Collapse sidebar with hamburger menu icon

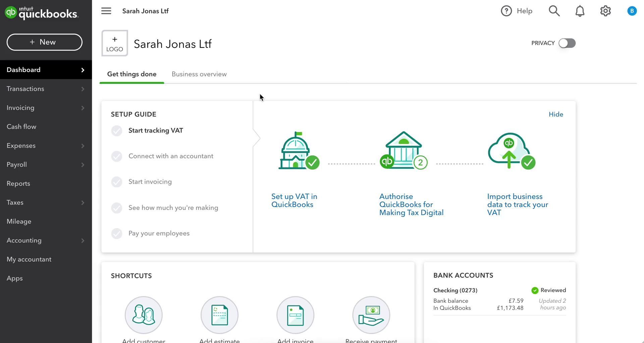(x=106, y=11)
